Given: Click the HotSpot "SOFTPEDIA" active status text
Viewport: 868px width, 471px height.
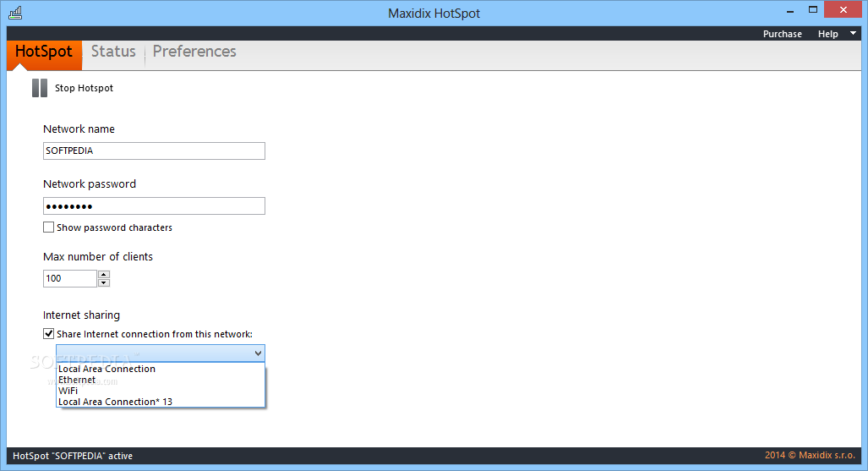Looking at the screenshot, I should 73,456.
